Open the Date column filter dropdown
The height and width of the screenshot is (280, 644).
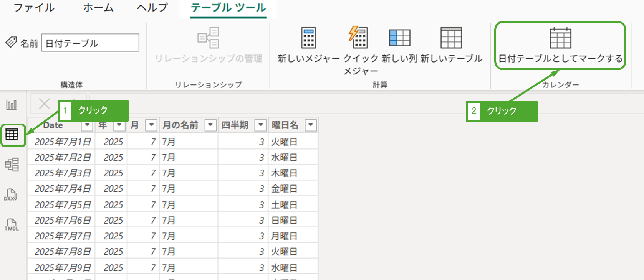(x=87, y=125)
